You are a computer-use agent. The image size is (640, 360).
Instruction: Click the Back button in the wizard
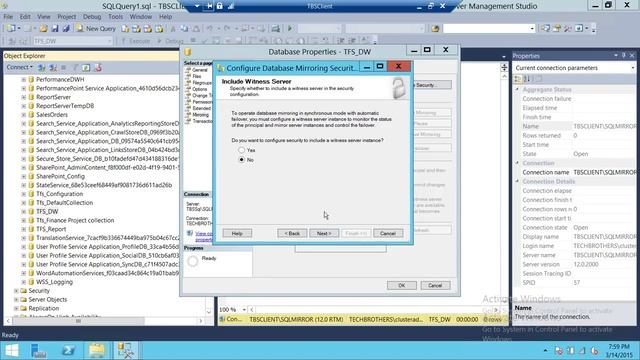tap(292, 233)
